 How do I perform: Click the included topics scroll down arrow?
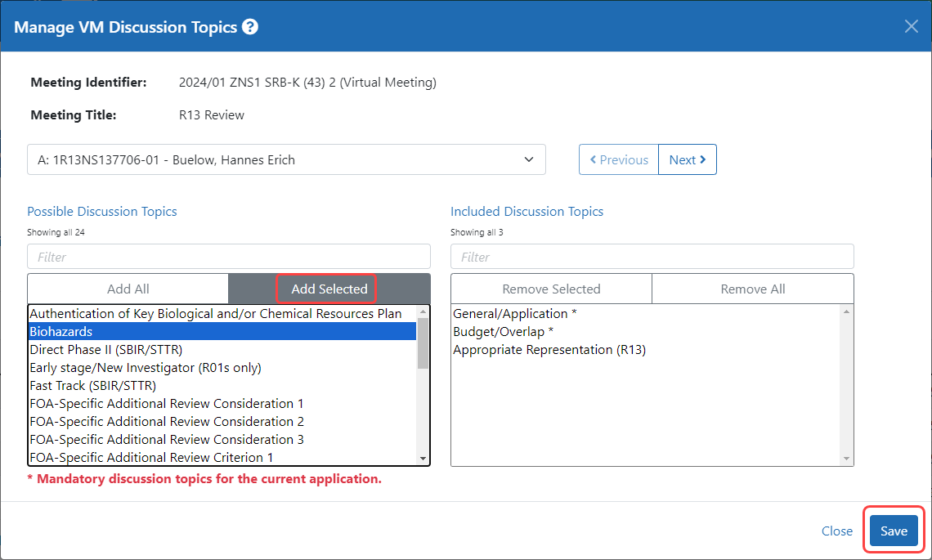pyautogui.click(x=846, y=459)
